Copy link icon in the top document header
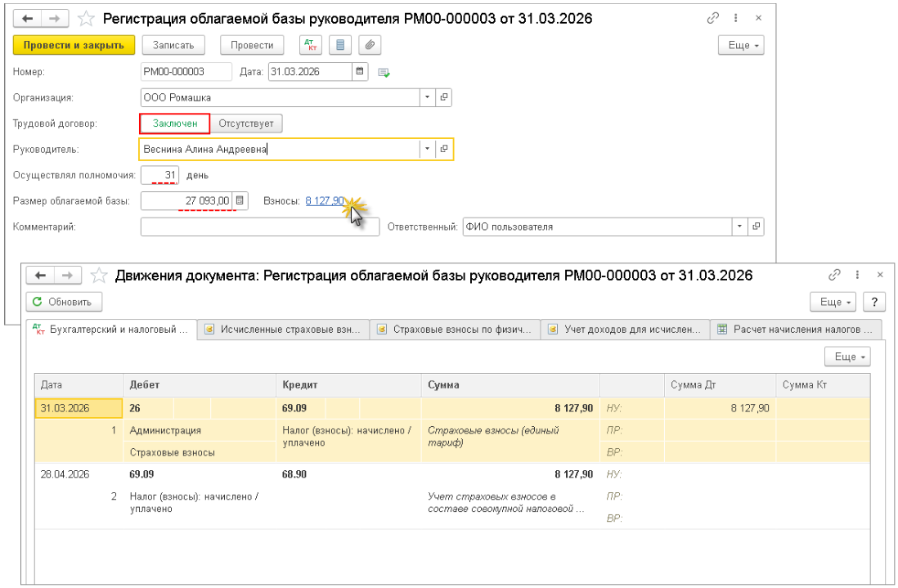The image size is (898, 588). click(x=712, y=18)
